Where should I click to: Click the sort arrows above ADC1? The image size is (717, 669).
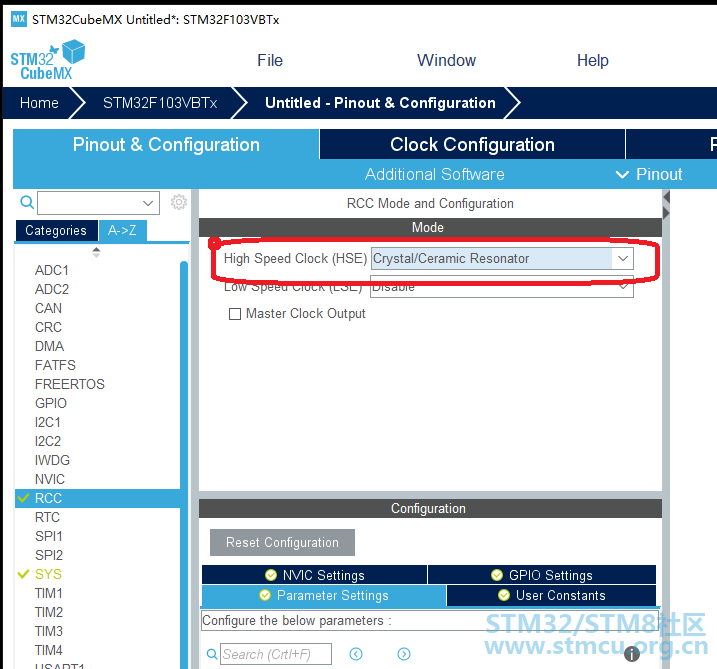point(96,252)
